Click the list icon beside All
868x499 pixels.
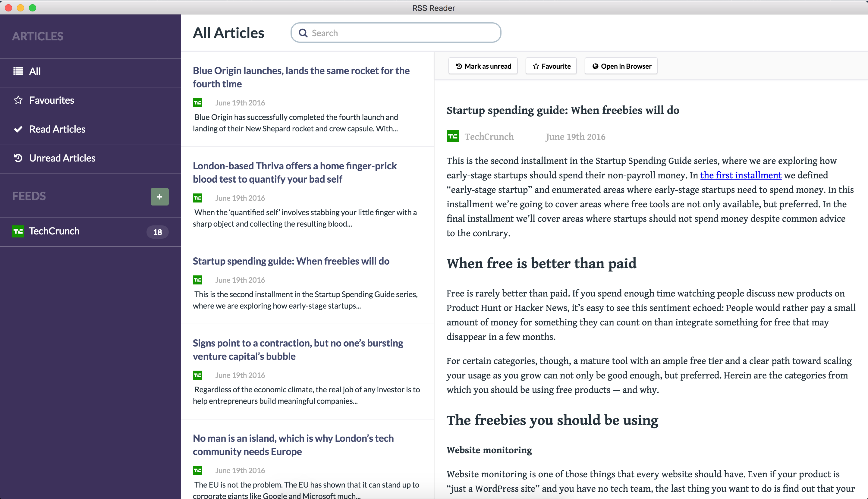tap(18, 71)
